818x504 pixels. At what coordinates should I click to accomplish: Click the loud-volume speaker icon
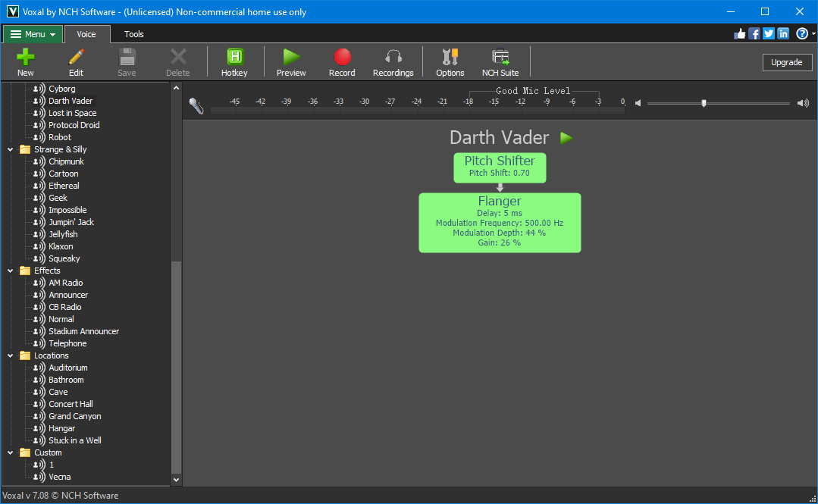[804, 103]
